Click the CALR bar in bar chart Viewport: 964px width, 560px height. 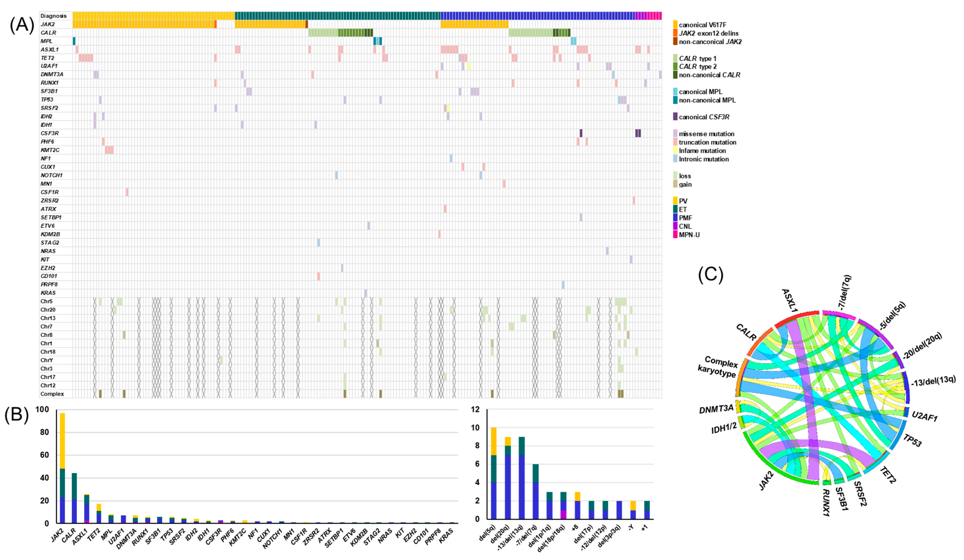pos(74,498)
